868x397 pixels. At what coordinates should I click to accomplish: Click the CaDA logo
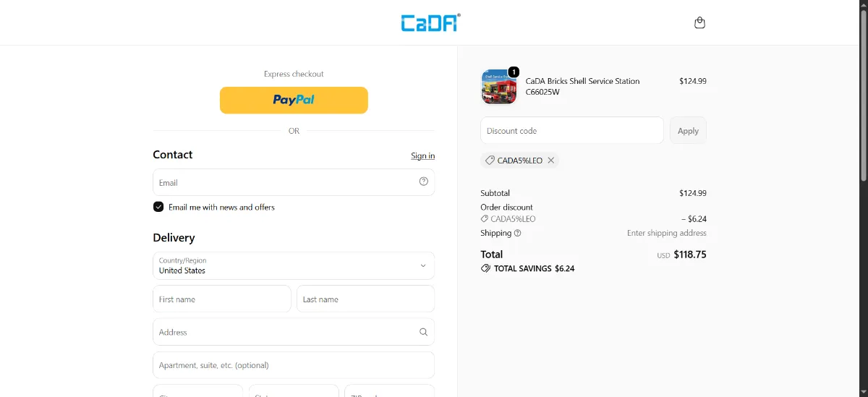coord(431,22)
